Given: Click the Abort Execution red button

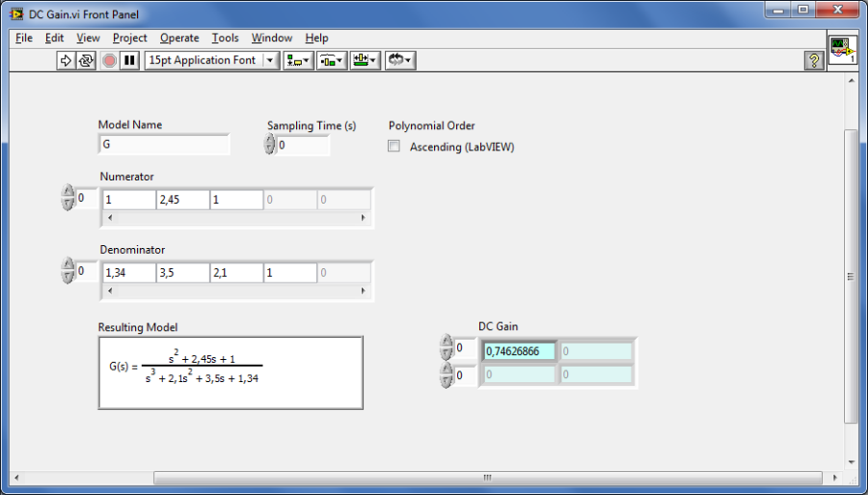Looking at the screenshot, I should [x=110, y=61].
